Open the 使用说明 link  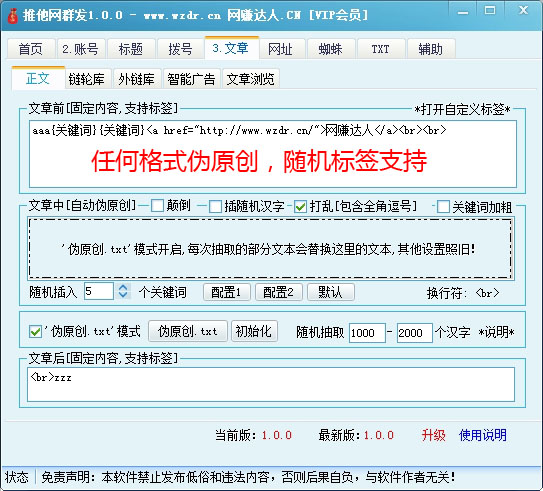(x=482, y=435)
